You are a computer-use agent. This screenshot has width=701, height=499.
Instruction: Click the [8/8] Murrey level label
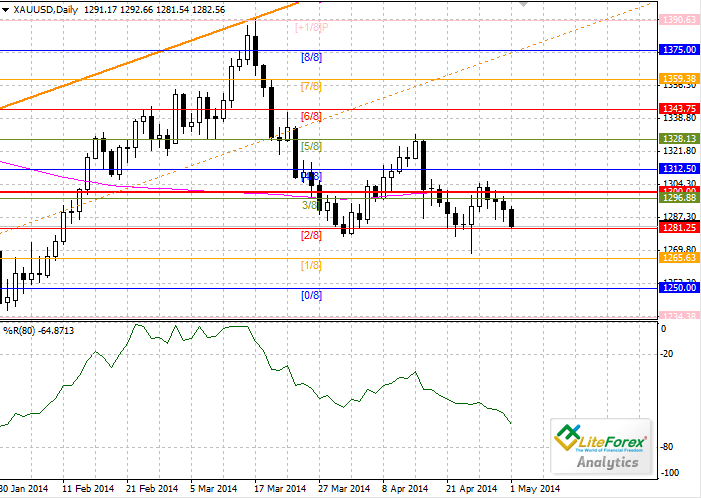(x=311, y=58)
